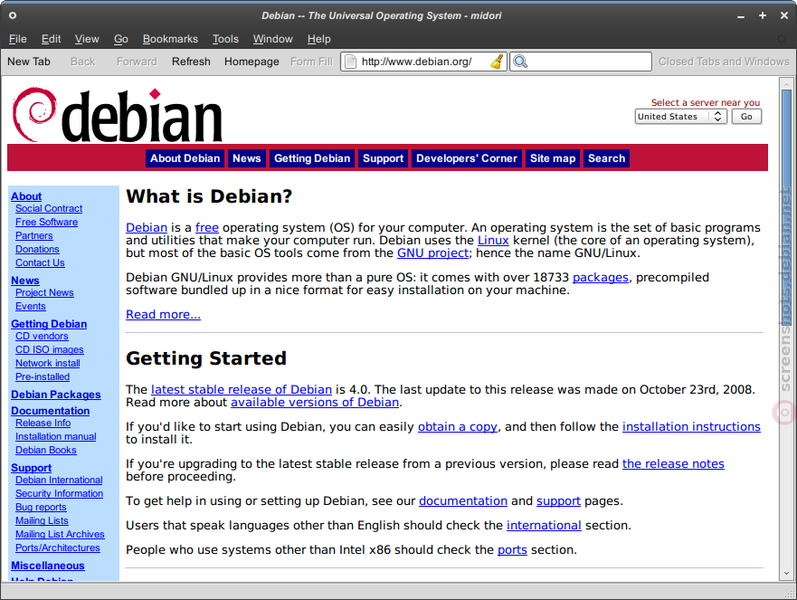Click the Donations sidebar link
The height and width of the screenshot is (600, 797).
click(x=37, y=249)
